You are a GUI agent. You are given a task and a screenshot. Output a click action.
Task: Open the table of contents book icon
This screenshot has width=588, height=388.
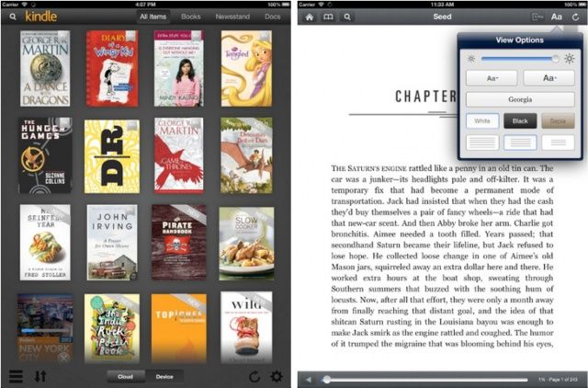click(326, 17)
